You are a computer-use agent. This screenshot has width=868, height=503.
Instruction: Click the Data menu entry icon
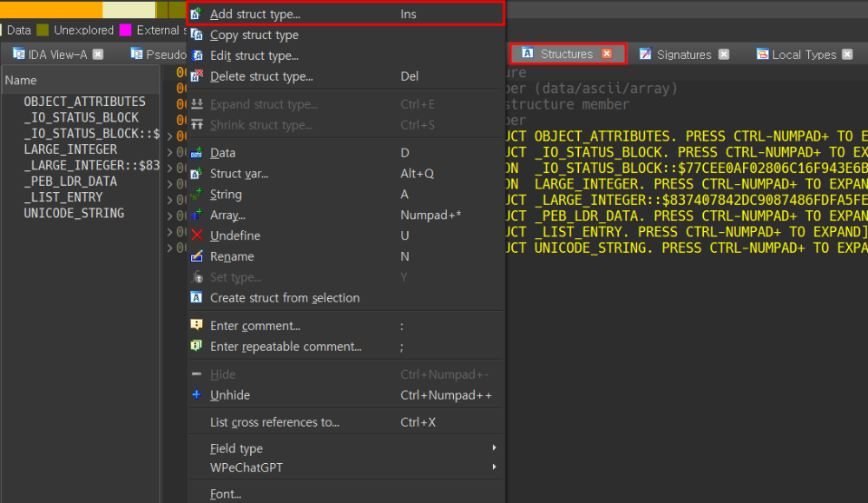coord(196,153)
